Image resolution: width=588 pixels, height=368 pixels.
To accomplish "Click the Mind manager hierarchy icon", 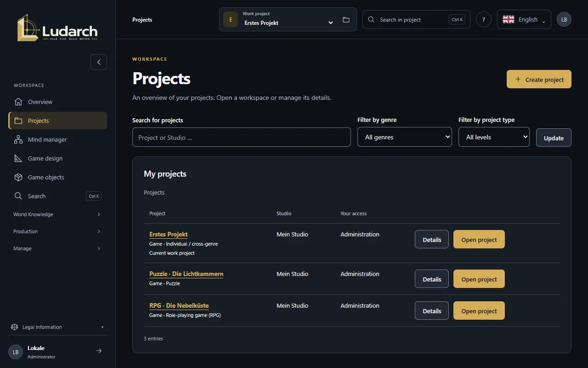I will pos(18,139).
